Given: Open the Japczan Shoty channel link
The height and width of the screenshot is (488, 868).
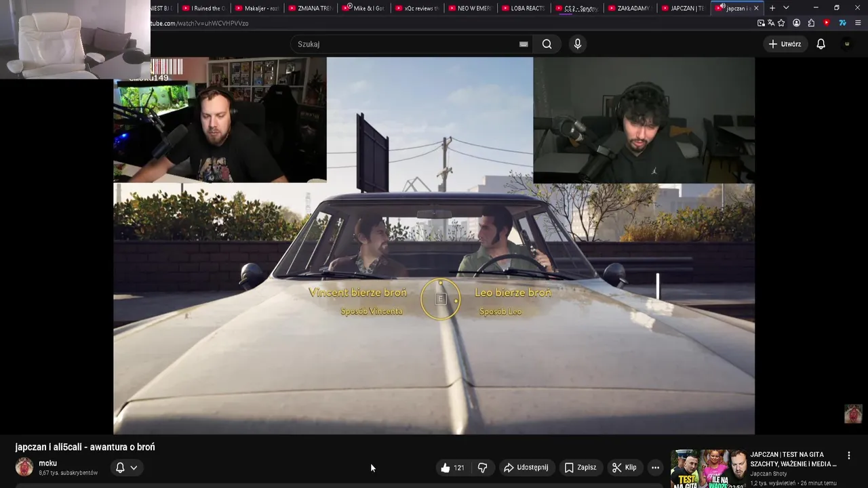Looking at the screenshot, I should (x=768, y=474).
